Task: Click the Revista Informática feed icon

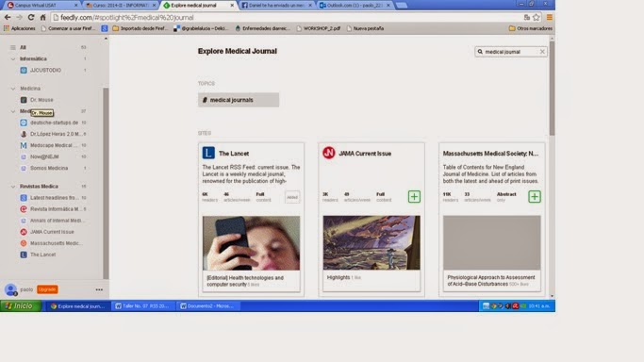Action: pos(24,209)
